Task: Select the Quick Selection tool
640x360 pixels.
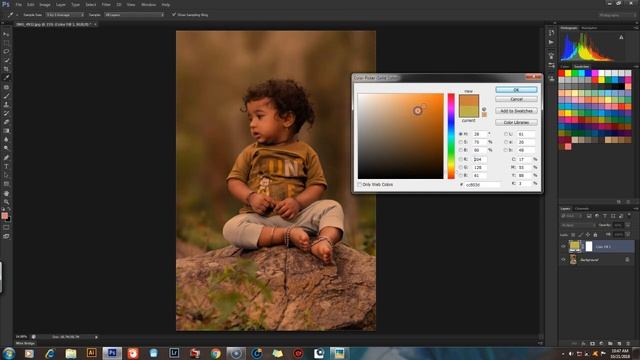Action: point(6,60)
